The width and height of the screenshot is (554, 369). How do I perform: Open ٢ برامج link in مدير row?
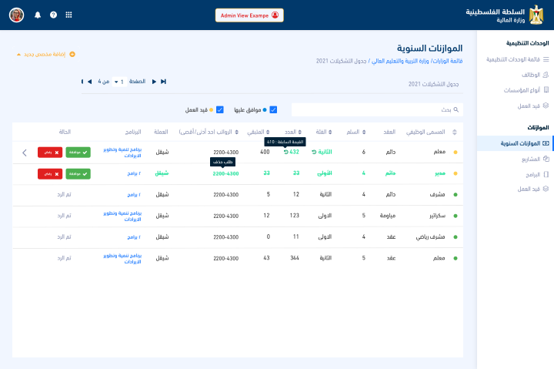pos(134,174)
